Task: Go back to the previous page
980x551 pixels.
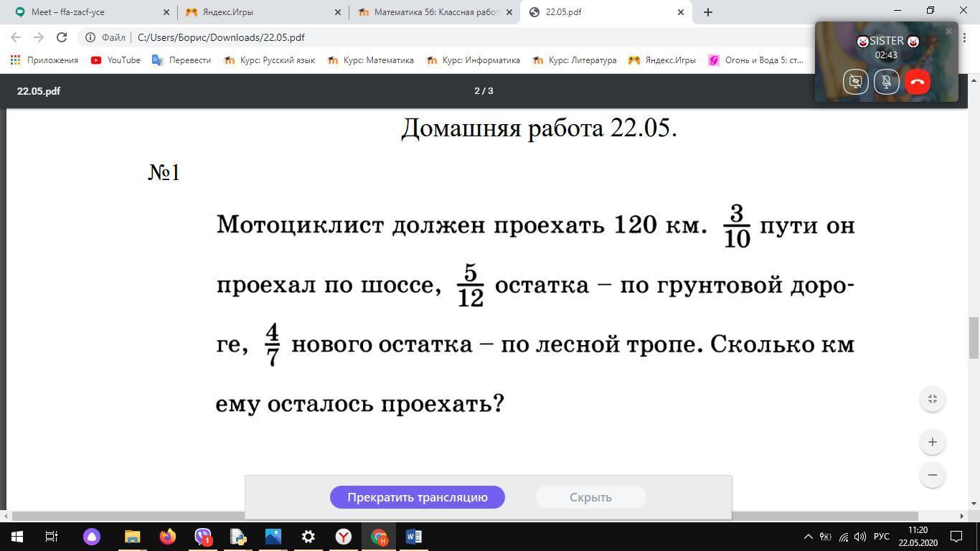Action: (16, 37)
